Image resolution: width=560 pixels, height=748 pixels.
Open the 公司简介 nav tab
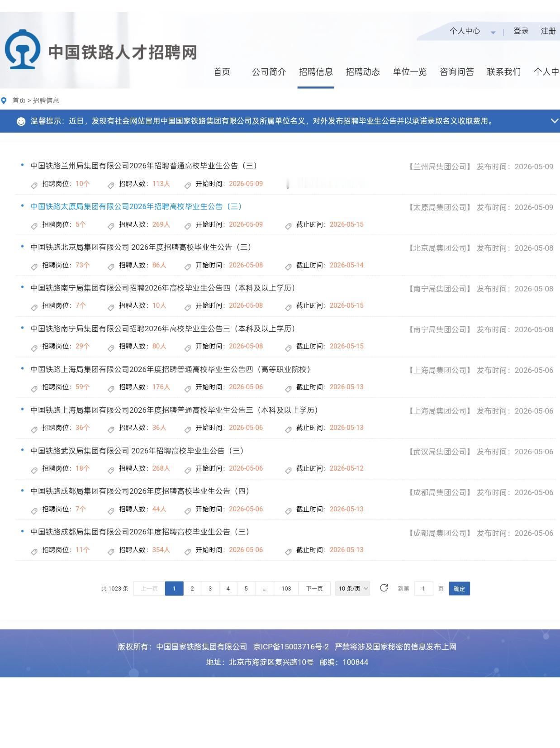269,71
